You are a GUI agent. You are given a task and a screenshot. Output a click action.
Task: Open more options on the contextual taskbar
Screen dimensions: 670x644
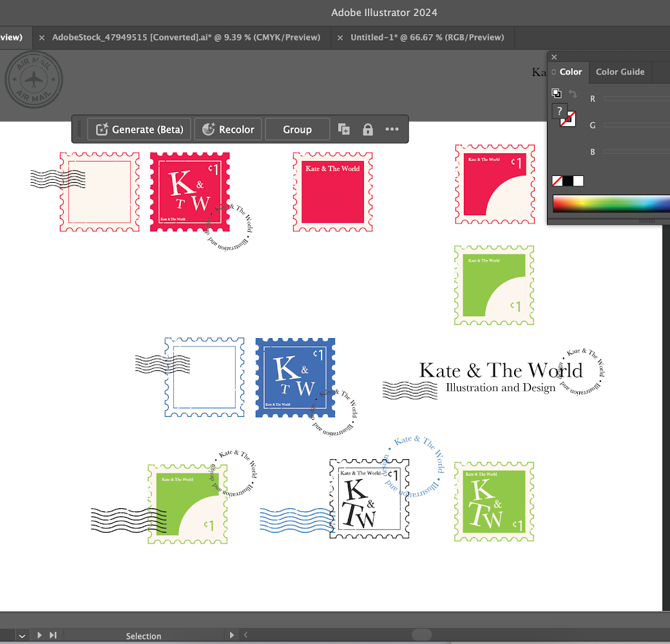tap(392, 129)
